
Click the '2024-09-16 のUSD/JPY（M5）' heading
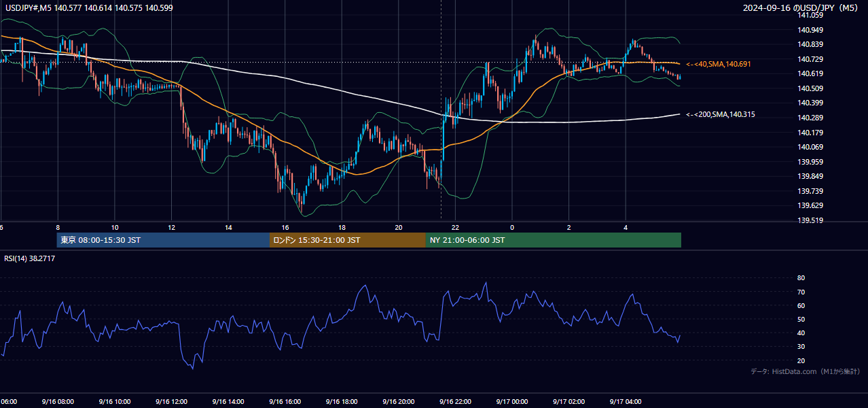[x=802, y=8]
